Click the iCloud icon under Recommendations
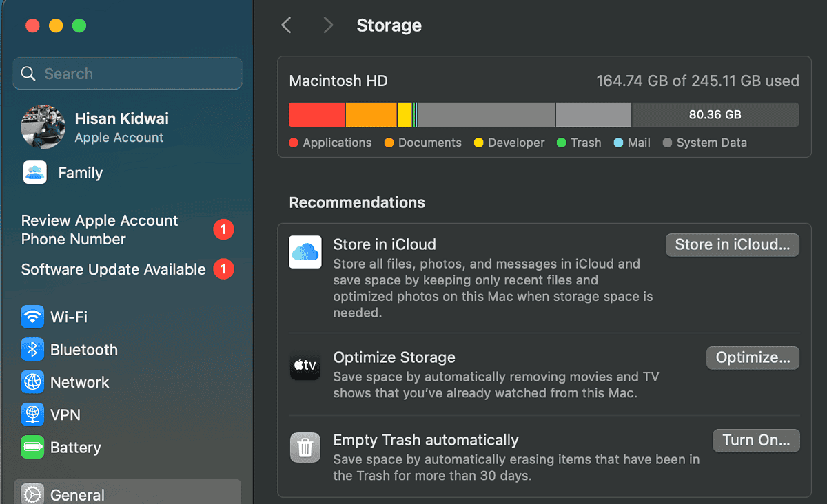The image size is (827, 504). 305,252
